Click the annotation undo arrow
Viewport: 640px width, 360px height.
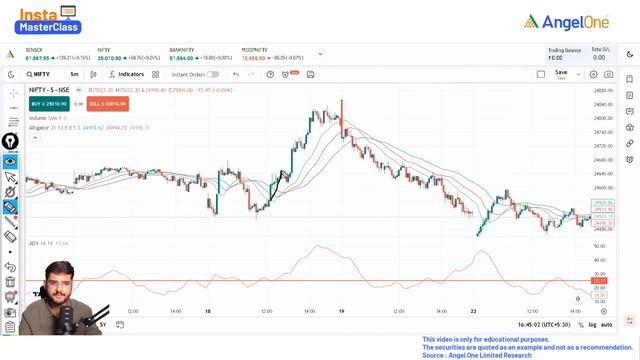10,267
